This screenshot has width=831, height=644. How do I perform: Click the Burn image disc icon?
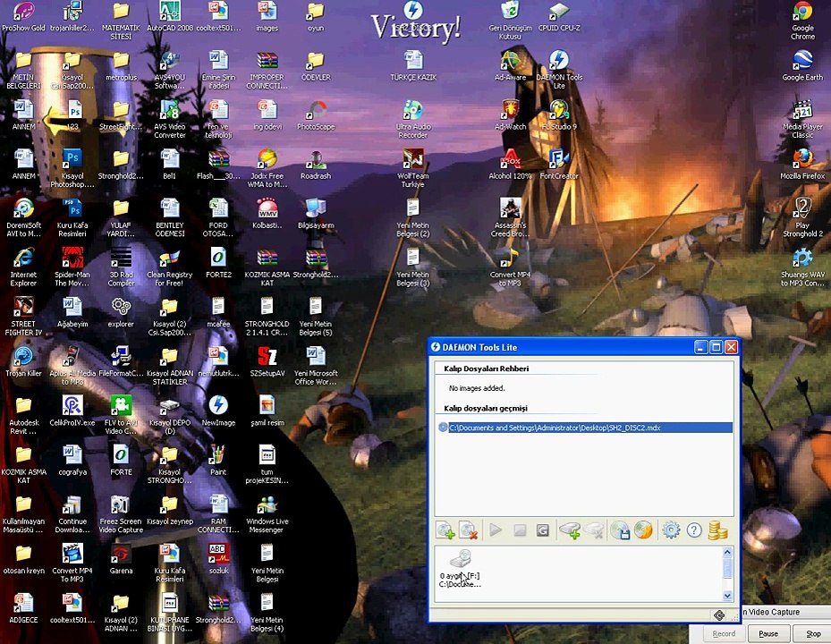point(643,530)
